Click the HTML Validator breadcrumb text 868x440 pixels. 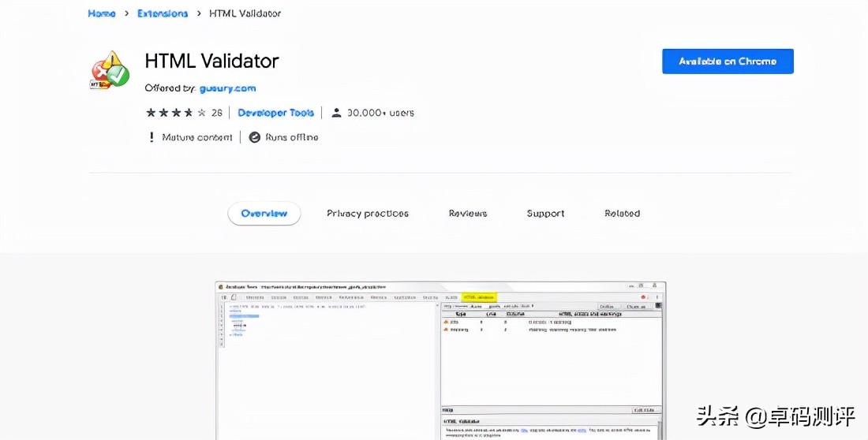click(x=245, y=13)
